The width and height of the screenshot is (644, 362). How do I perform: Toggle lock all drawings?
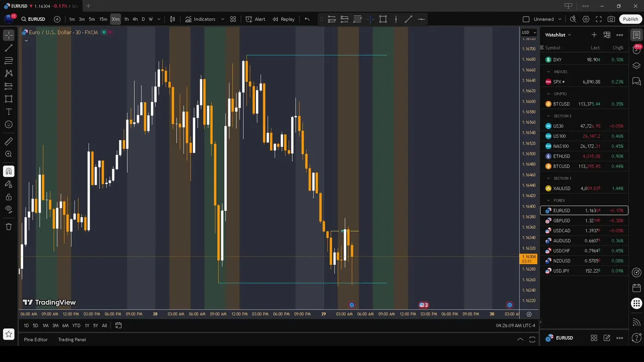tap(9, 197)
